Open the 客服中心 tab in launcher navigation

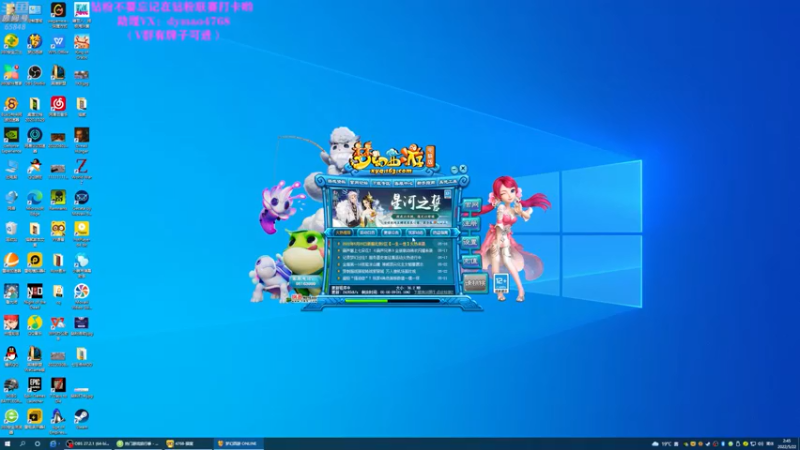(x=404, y=183)
